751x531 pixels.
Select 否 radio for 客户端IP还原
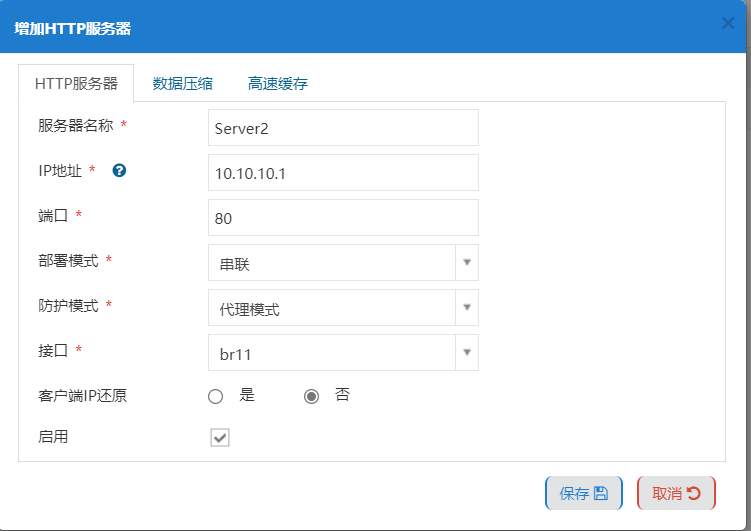(311, 396)
